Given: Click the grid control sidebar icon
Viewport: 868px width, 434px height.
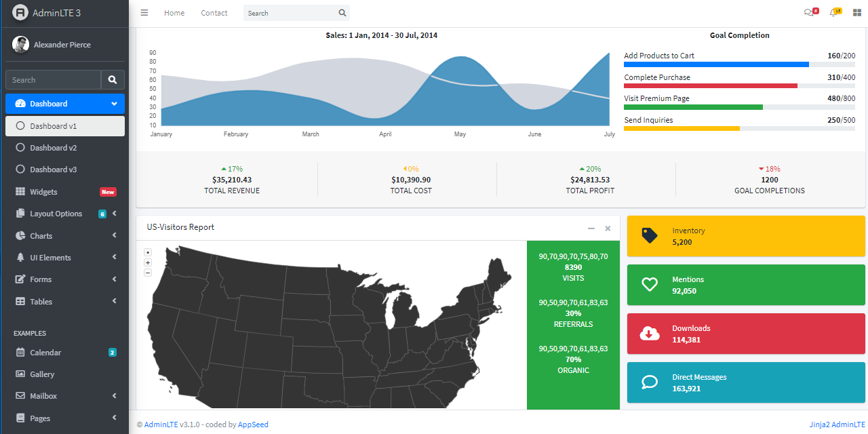Looking at the screenshot, I should 857,13.
